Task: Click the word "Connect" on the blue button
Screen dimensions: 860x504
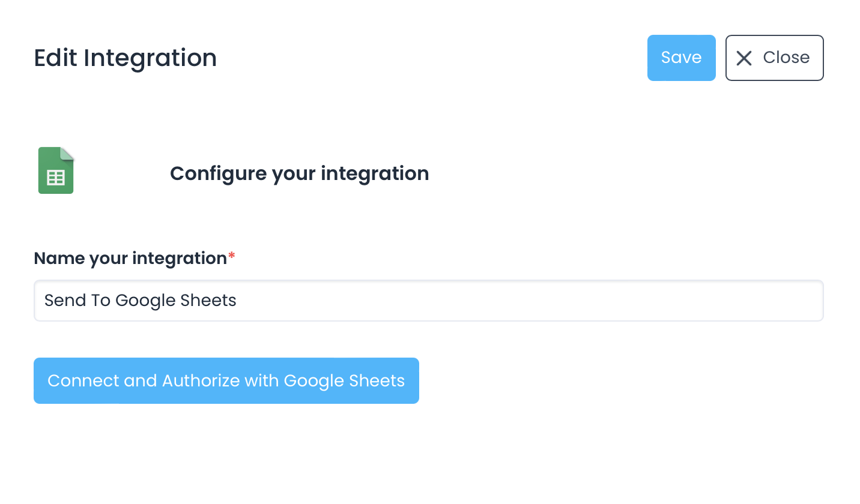Action: tap(83, 381)
